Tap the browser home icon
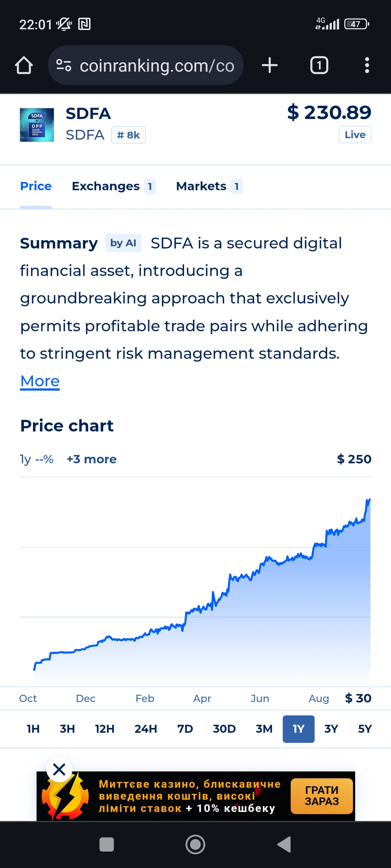The image size is (391, 868). [x=24, y=65]
